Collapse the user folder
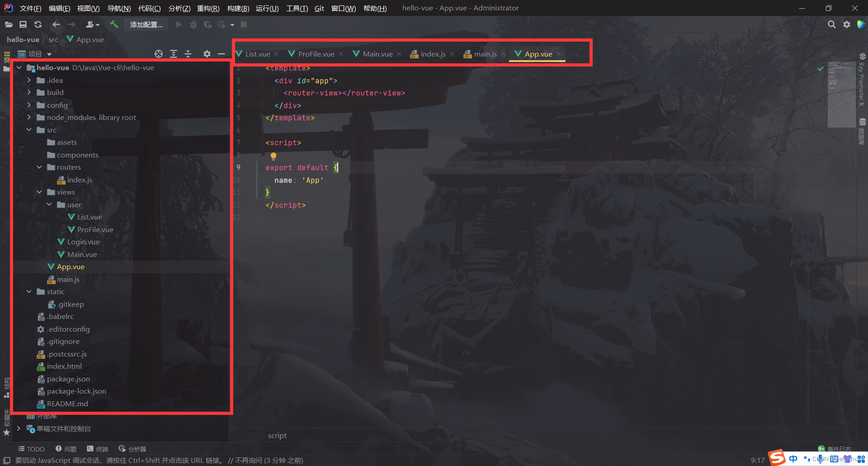 click(49, 204)
